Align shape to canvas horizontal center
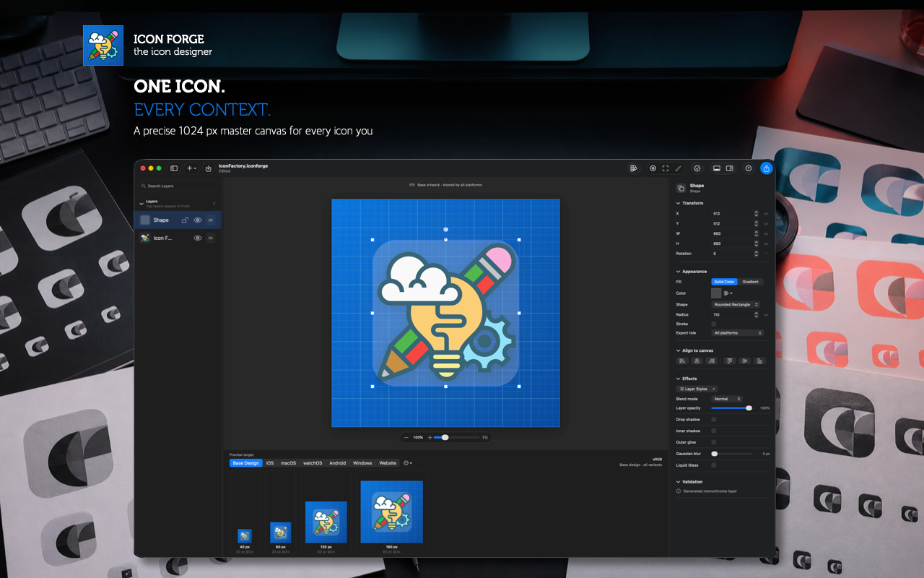The width and height of the screenshot is (924, 578). point(697,361)
